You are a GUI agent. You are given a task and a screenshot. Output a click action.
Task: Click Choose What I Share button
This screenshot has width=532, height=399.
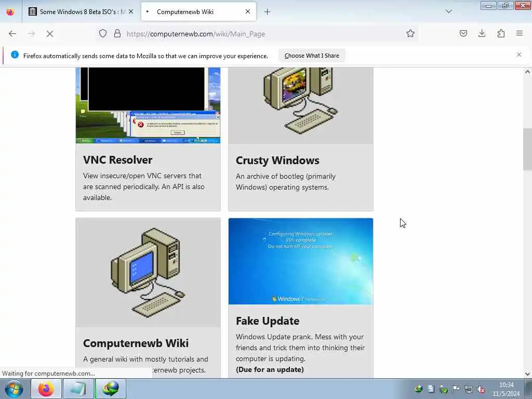point(312,56)
